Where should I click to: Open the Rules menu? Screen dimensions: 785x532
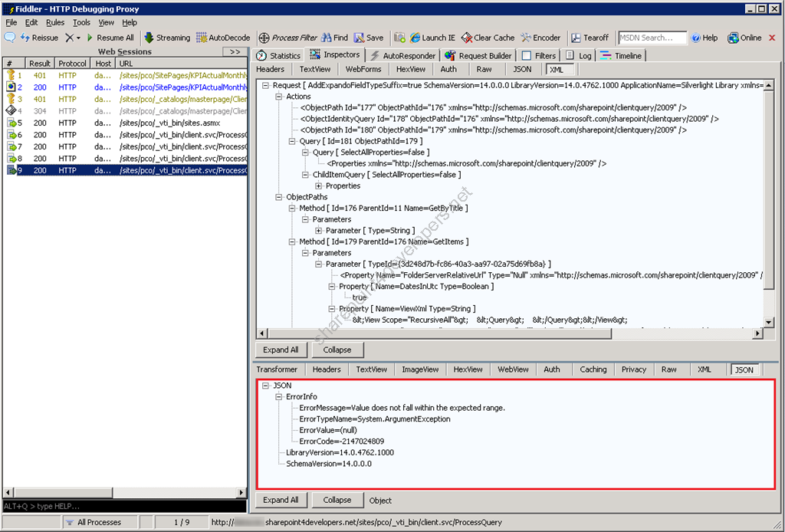pos(55,22)
